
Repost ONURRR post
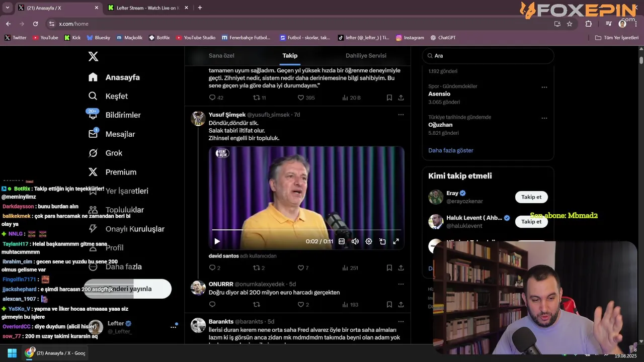click(257, 305)
